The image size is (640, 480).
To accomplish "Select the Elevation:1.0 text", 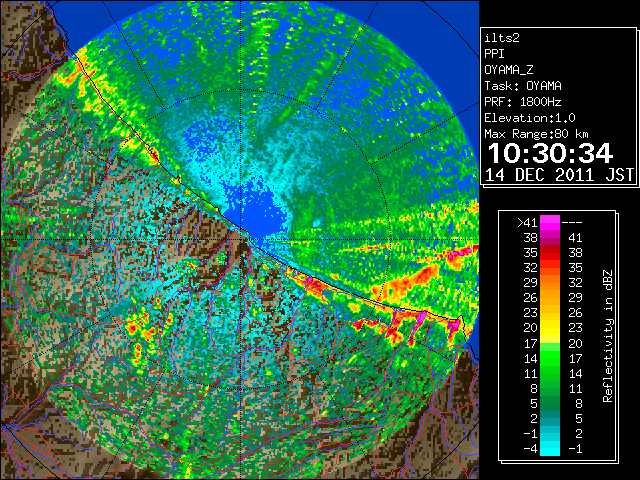I will coord(530,118).
